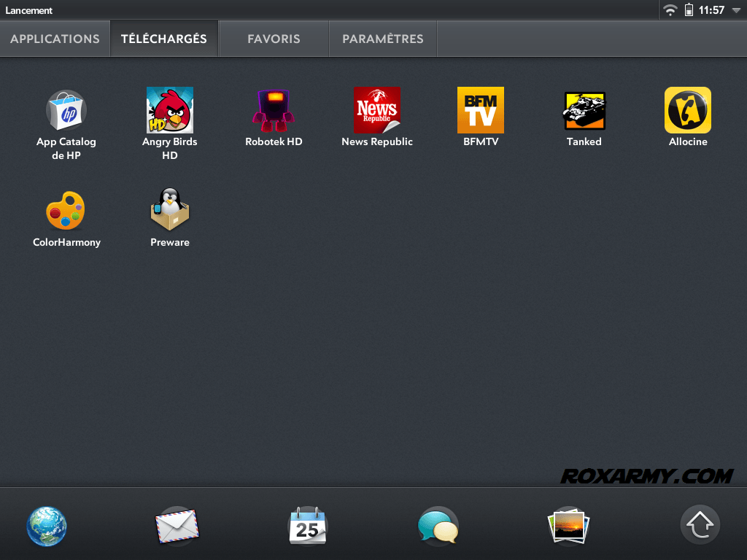Open the Preware penguin app
The width and height of the screenshot is (747, 560).
point(170,211)
